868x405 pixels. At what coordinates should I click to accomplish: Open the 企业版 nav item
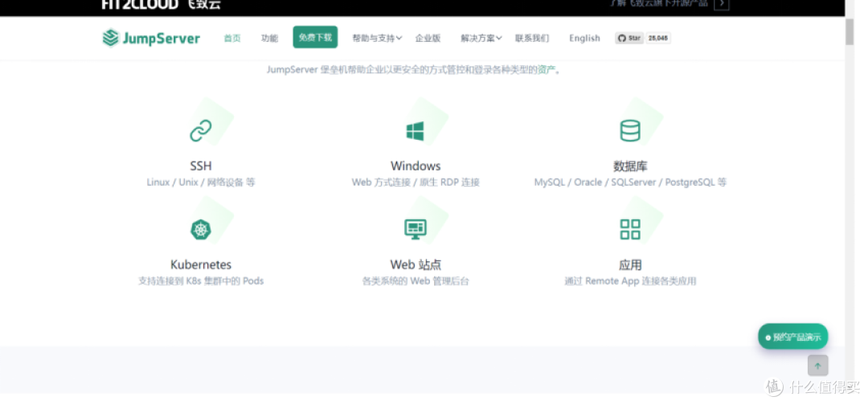[x=428, y=39]
